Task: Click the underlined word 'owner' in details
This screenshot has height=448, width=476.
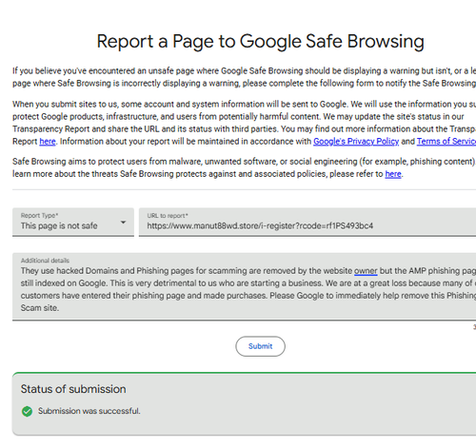Action: (x=366, y=271)
